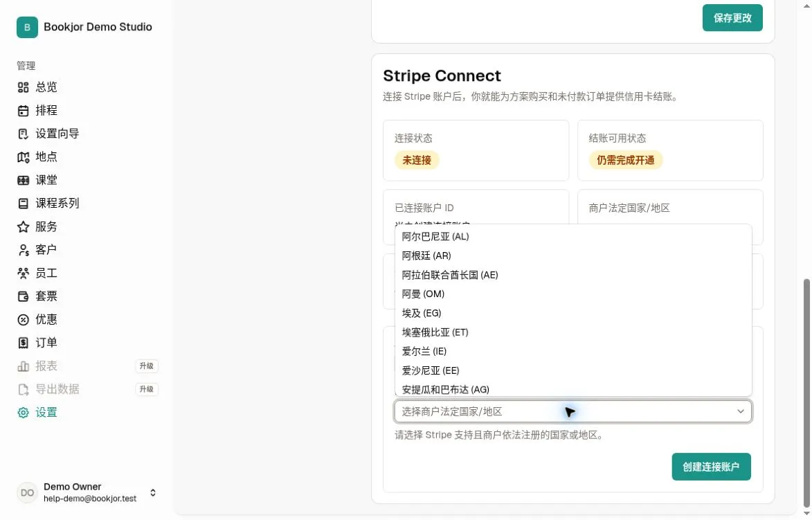Collapse country dropdown via chevron arrow
This screenshot has height=520, width=812.
point(741,411)
